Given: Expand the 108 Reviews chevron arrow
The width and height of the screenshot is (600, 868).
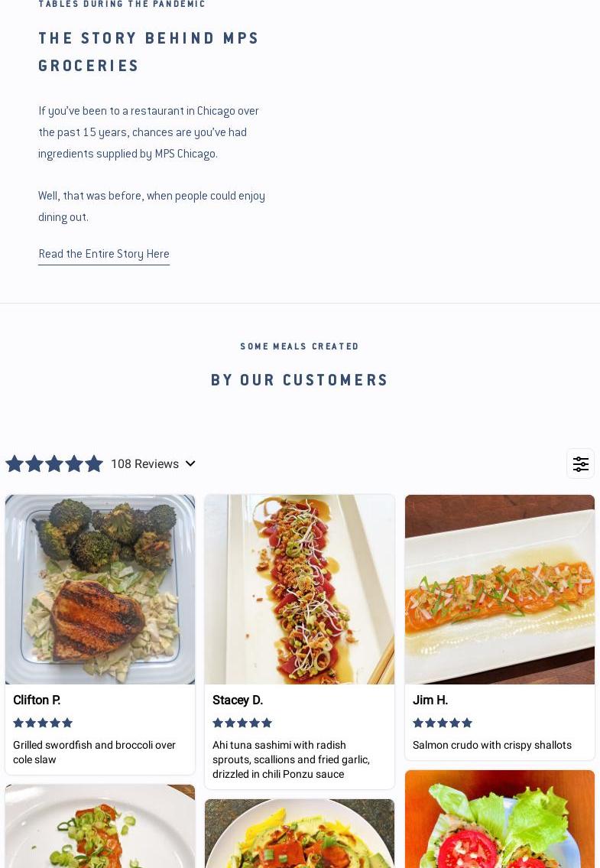Looking at the screenshot, I should pyautogui.click(x=190, y=463).
